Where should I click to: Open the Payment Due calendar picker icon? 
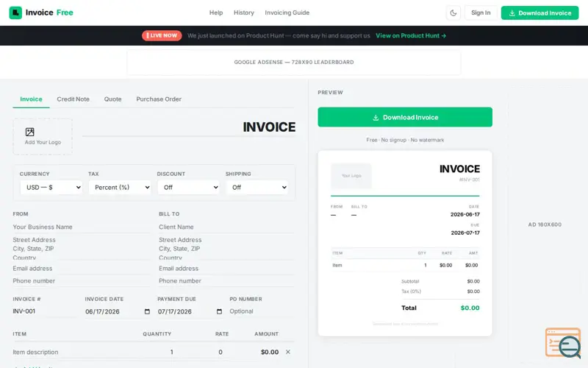[x=219, y=311]
